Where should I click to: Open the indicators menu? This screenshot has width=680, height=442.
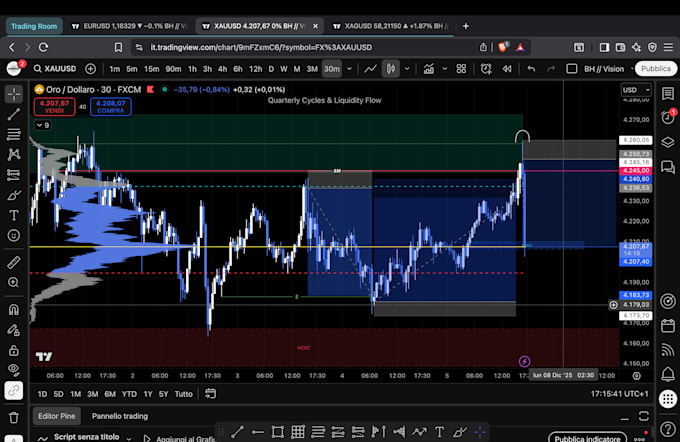point(429,69)
